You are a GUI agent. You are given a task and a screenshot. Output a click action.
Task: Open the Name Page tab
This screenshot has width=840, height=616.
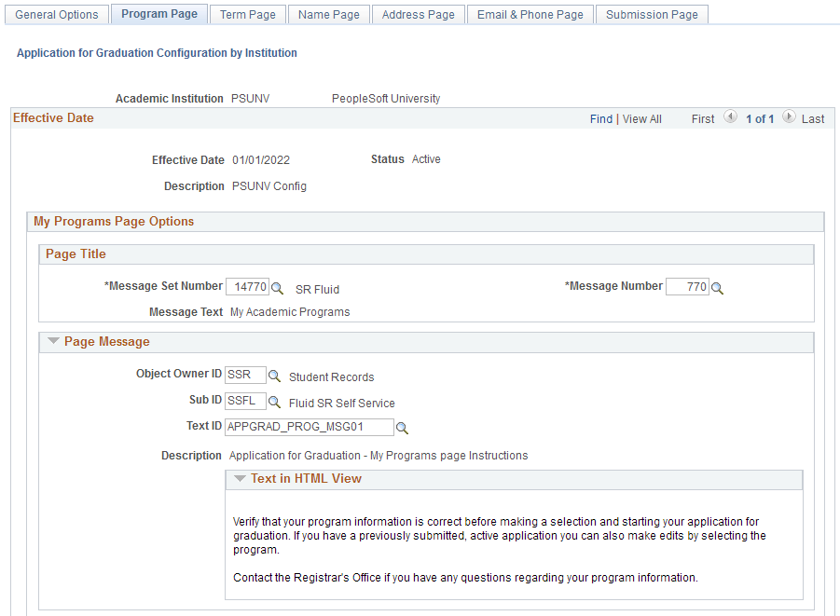coord(329,15)
